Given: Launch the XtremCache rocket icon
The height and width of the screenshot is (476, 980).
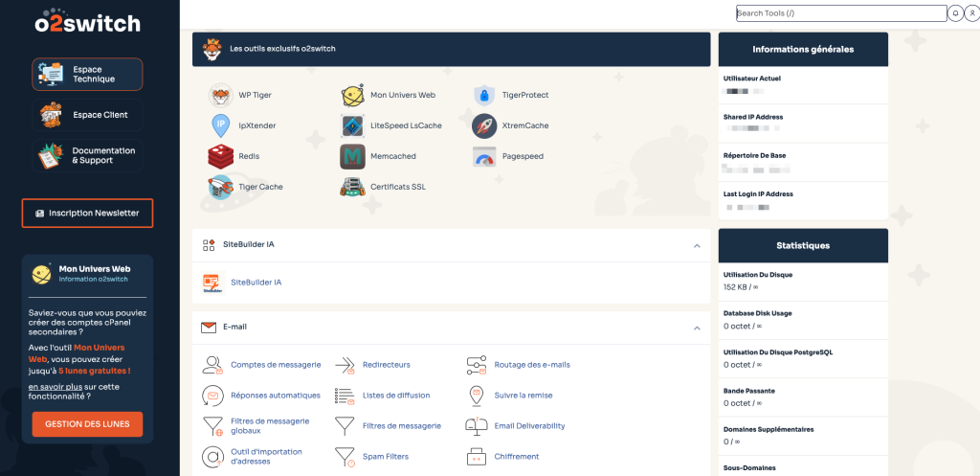Looking at the screenshot, I should (485, 125).
